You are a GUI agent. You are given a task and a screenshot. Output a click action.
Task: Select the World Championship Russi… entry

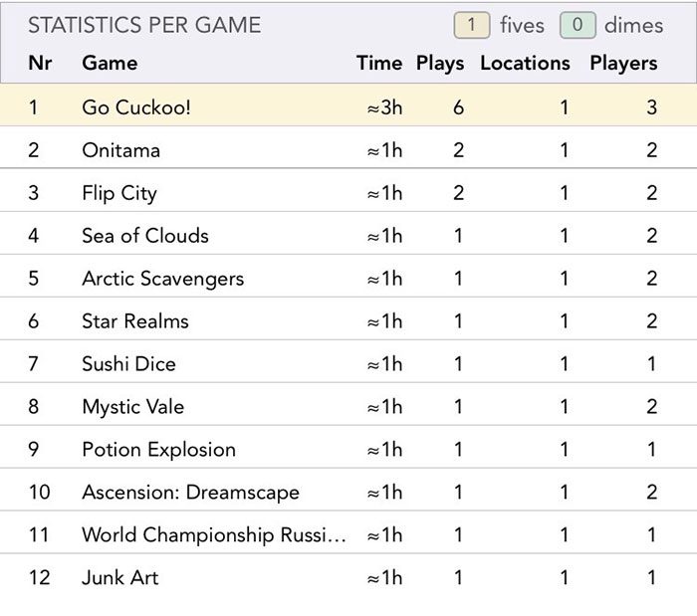click(x=348, y=532)
